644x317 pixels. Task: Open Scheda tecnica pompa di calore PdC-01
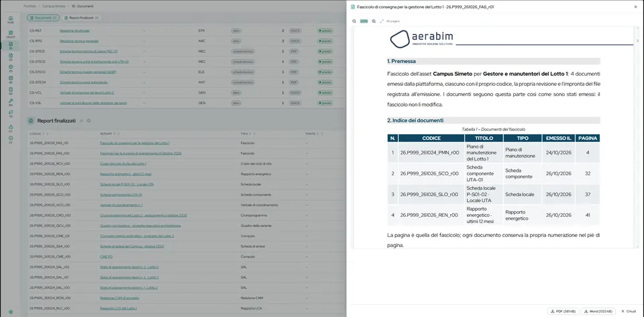coord(89,52)
